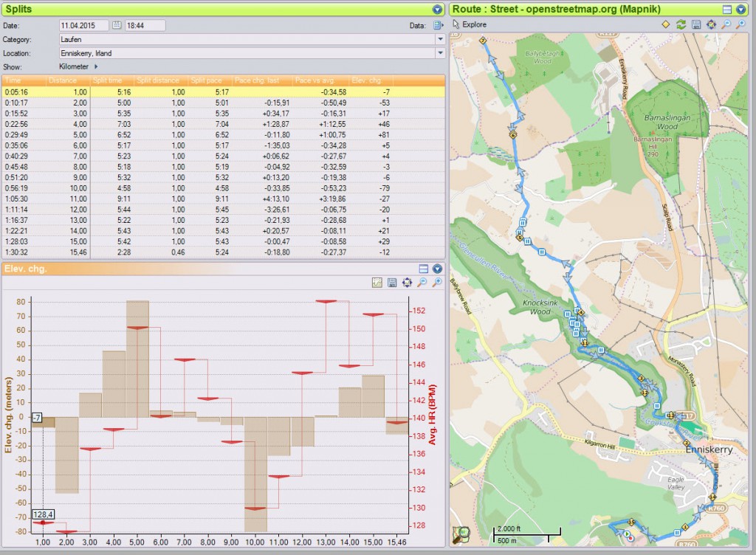Open the Splits panel dropdown menu
Viewport: 756px width, 555px height.
437,9
